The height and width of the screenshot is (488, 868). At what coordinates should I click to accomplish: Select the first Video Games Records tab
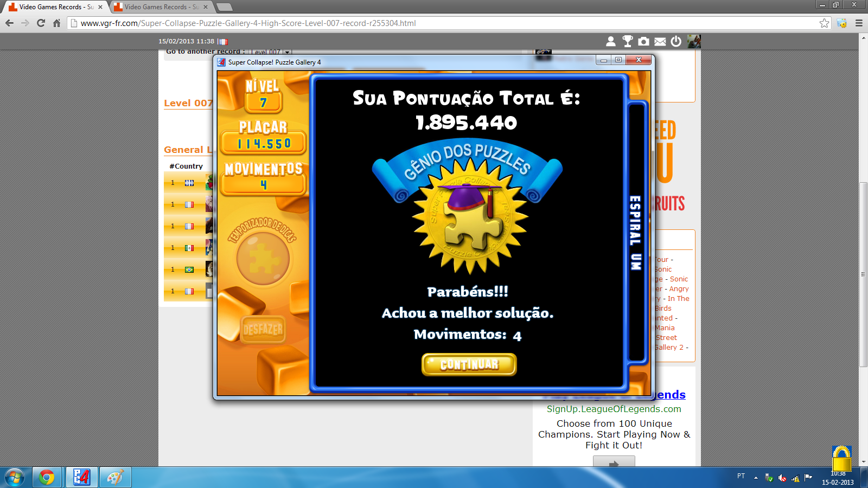pyautogui.click(x=55, y=7)
